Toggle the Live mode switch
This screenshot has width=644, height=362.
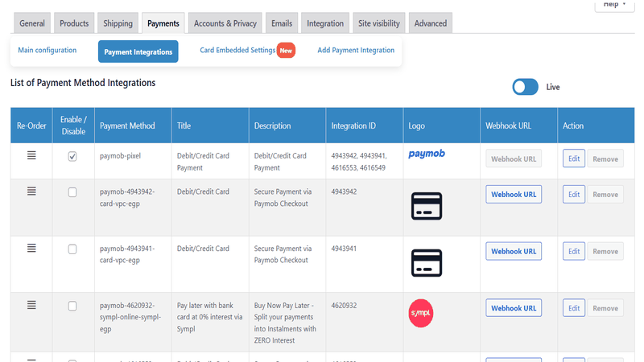(x=526, y=87)
